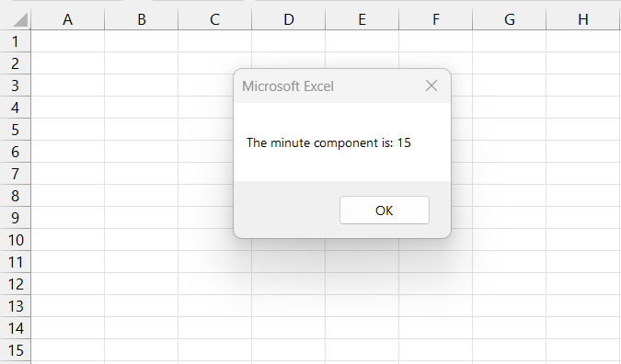Select row 10 header
This screenshot has width=621, height=364.
15,240
